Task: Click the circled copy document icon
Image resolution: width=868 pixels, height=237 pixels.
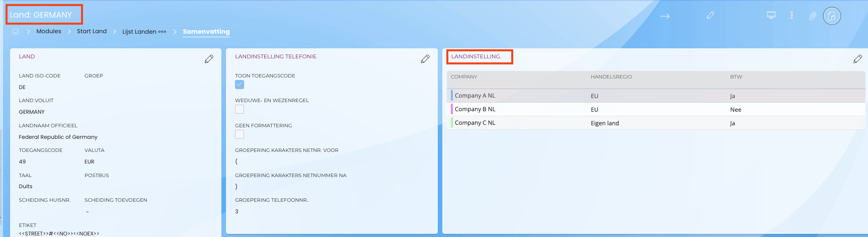Action: tap(832, 16)
